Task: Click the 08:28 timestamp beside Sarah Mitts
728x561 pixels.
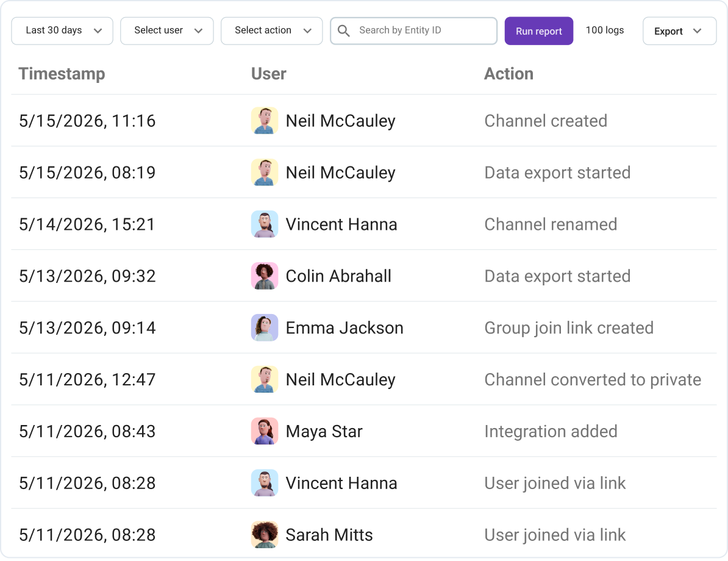Action: 87,535
